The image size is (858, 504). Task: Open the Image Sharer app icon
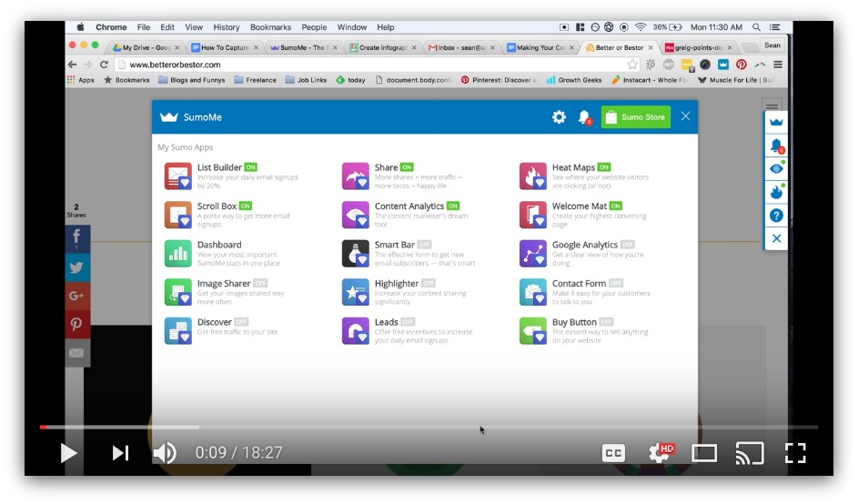tap(177, 292)
